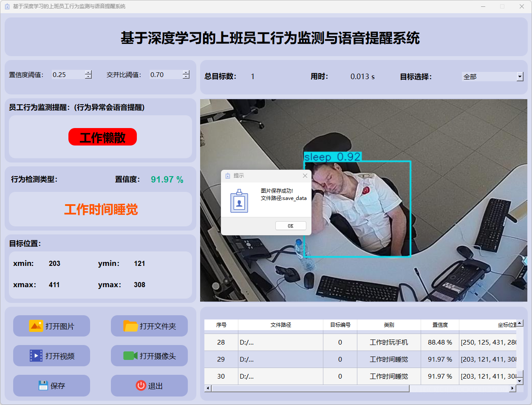The width and height of the screenshot is (532, 405).
Task: Click the 类别 column header in results table
Action: tap(389, 325)
